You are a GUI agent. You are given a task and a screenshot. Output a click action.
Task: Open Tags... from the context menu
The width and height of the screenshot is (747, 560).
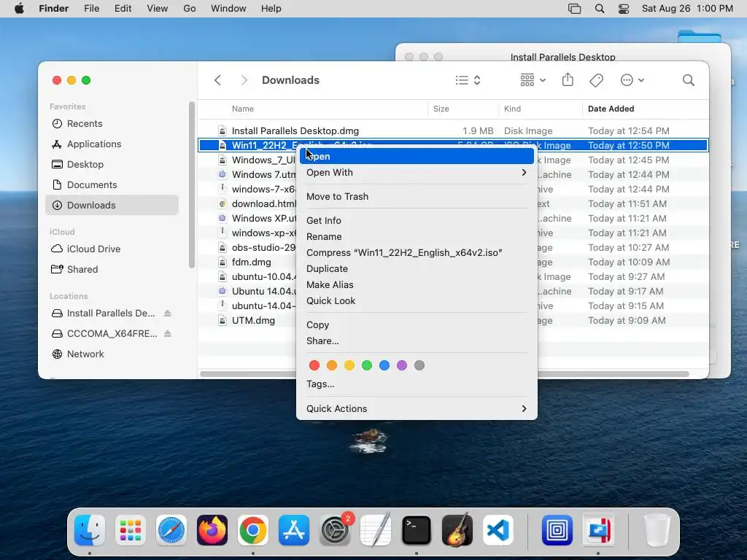(417, 384)
